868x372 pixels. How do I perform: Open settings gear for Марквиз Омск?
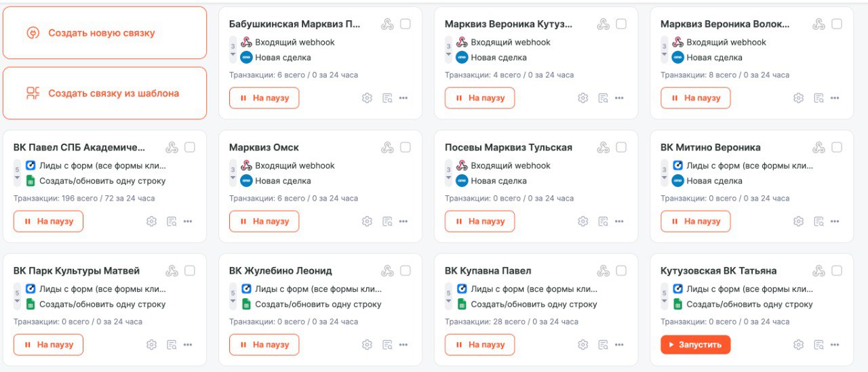[x=367, y=222]
